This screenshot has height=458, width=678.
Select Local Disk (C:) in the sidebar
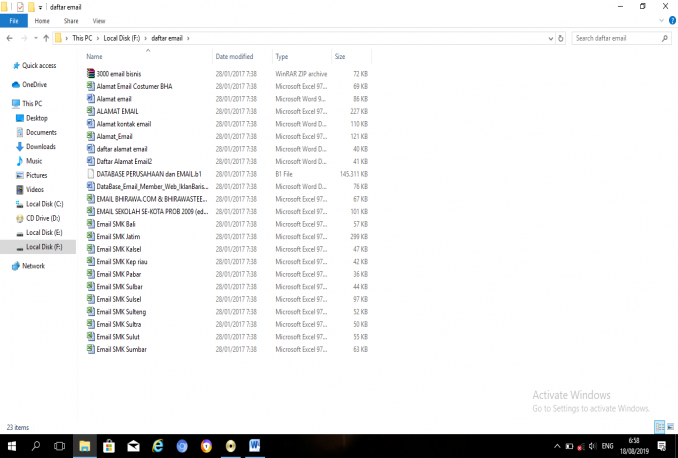point(44,203)
